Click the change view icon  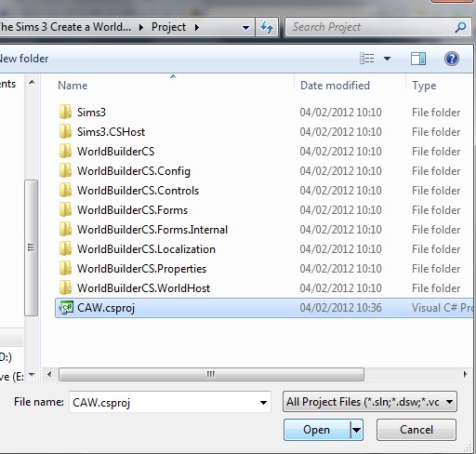pos(367,59)
